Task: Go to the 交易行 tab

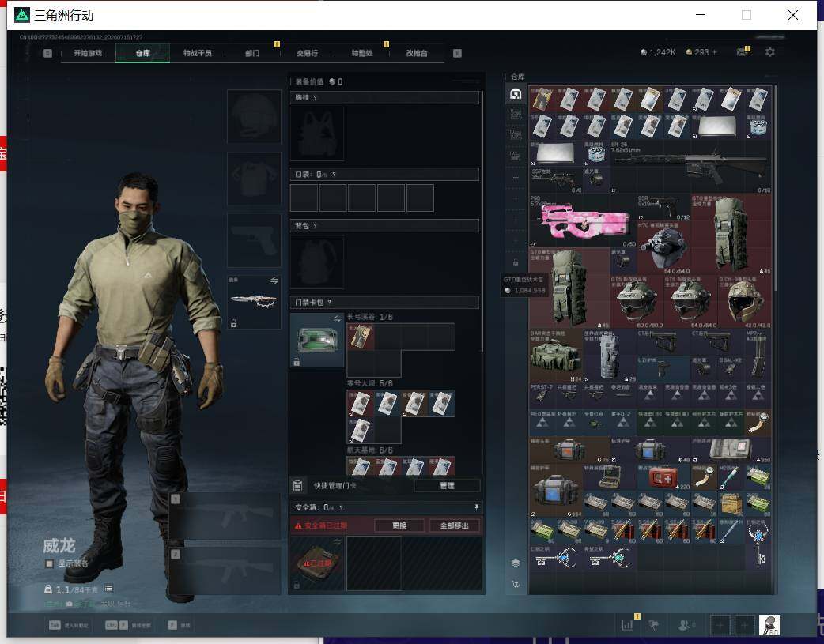Action: 307,53
